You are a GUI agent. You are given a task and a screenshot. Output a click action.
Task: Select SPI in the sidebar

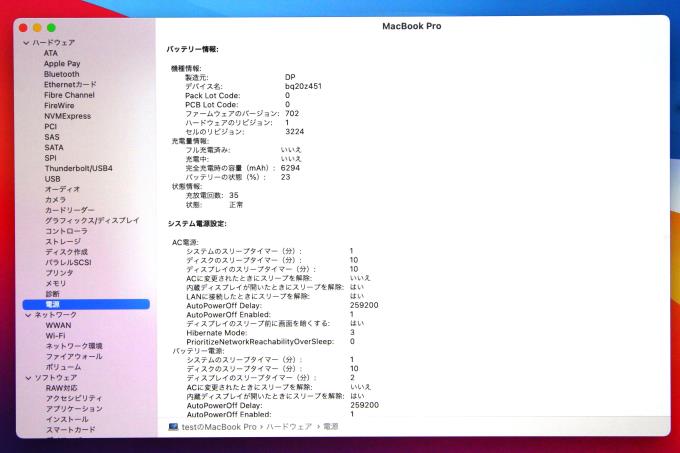tap(51, 158)
